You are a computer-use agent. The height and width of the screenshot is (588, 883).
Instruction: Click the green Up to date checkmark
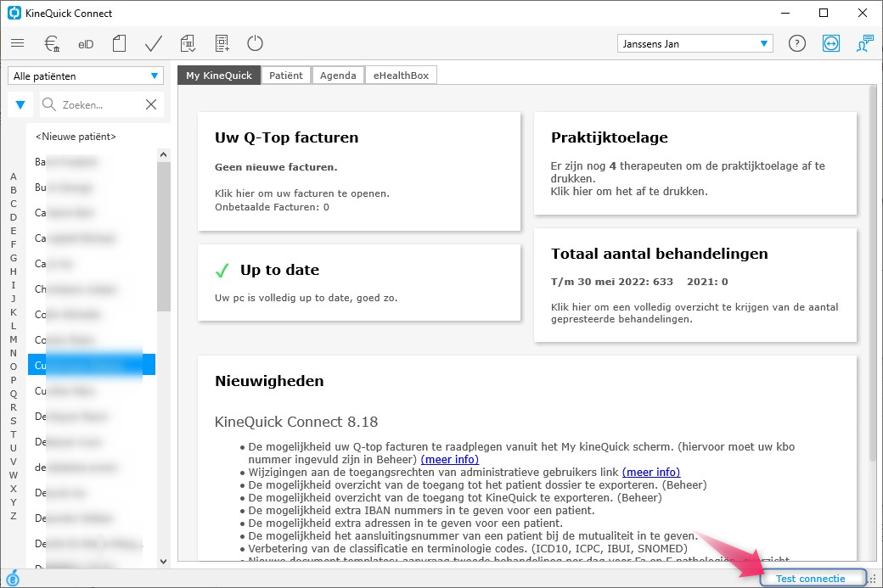pyautogui.click(x=222, y=271)
